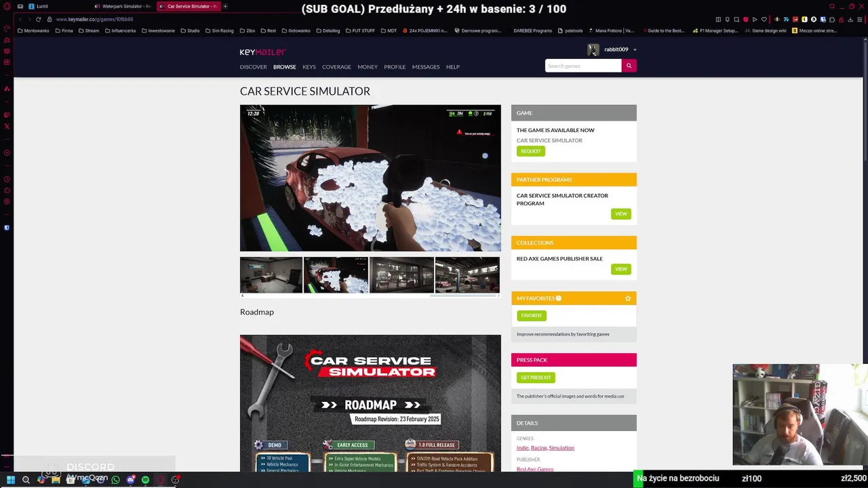Select the foam-covered car thumbnail
Viewport: 868px width, 488px height.
click(x=336, y=274)
